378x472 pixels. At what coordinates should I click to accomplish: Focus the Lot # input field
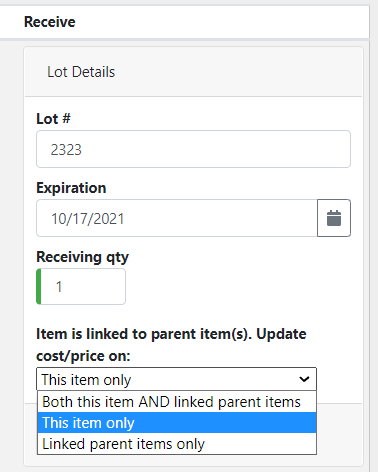(x=193, y=149)
